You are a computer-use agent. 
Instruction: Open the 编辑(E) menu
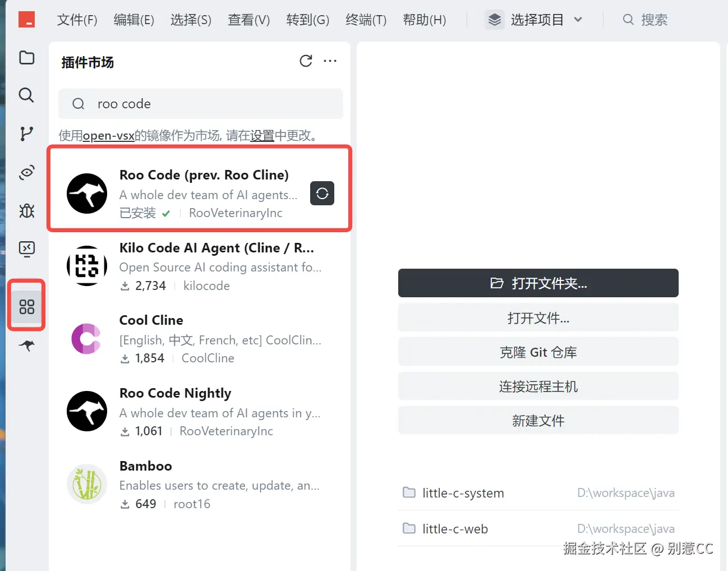134,20
